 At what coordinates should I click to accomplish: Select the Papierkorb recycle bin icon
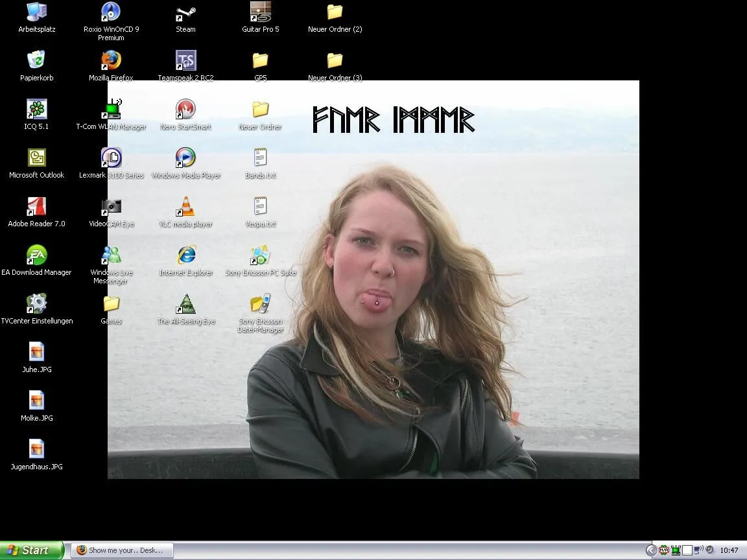tap(37, 60)
